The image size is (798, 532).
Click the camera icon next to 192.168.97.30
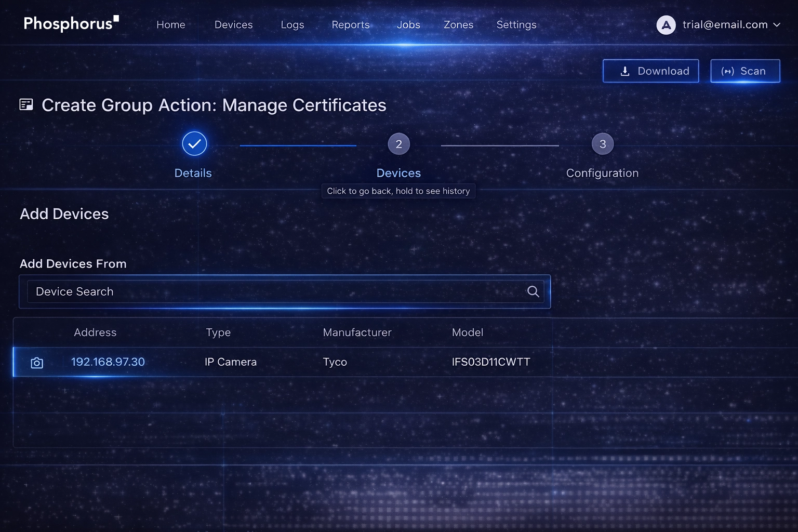point(37,362)
